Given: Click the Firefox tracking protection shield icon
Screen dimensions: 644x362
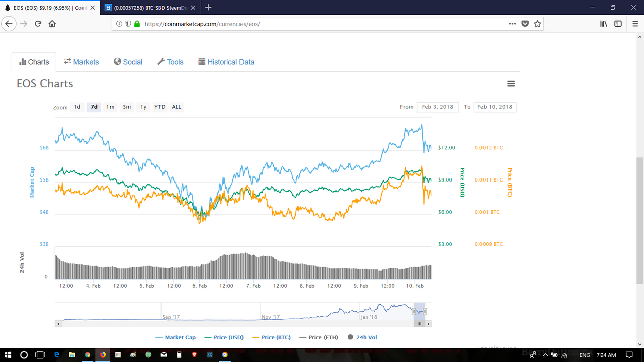Looking at the screenshot, I should [128, 24].
